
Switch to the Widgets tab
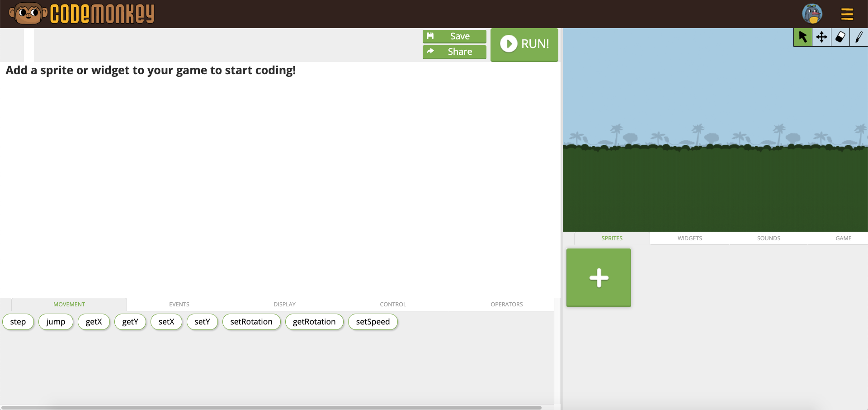pyautogui.click(x=689, y=238)
